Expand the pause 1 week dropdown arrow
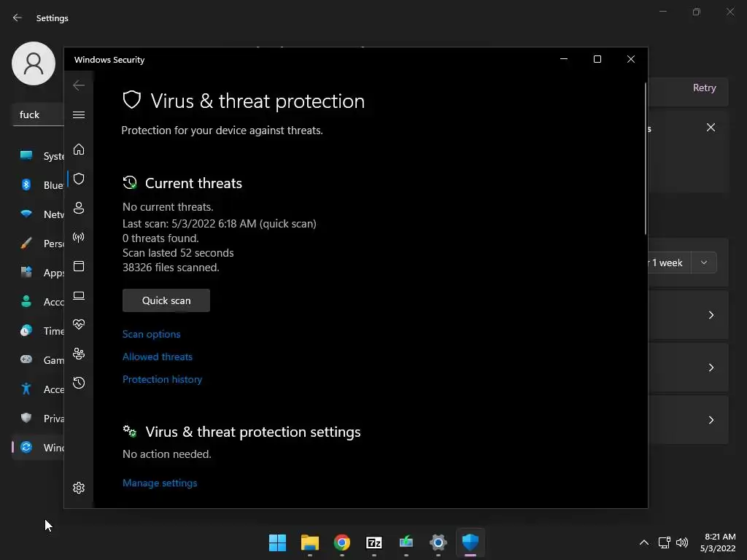Screen dimensions: 747x560 [x=704, y=262]
